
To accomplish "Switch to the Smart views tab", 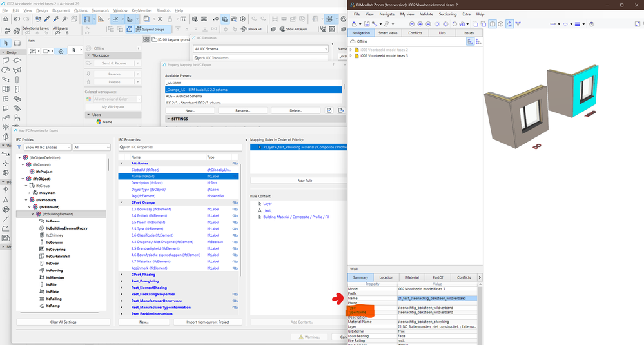I will pos(387,33).
